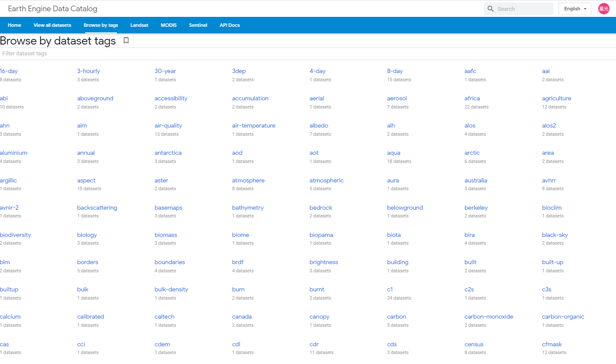Click the carbon-monoxide tag
Screen dimensions: 616x364
click(x=488, y=316)
